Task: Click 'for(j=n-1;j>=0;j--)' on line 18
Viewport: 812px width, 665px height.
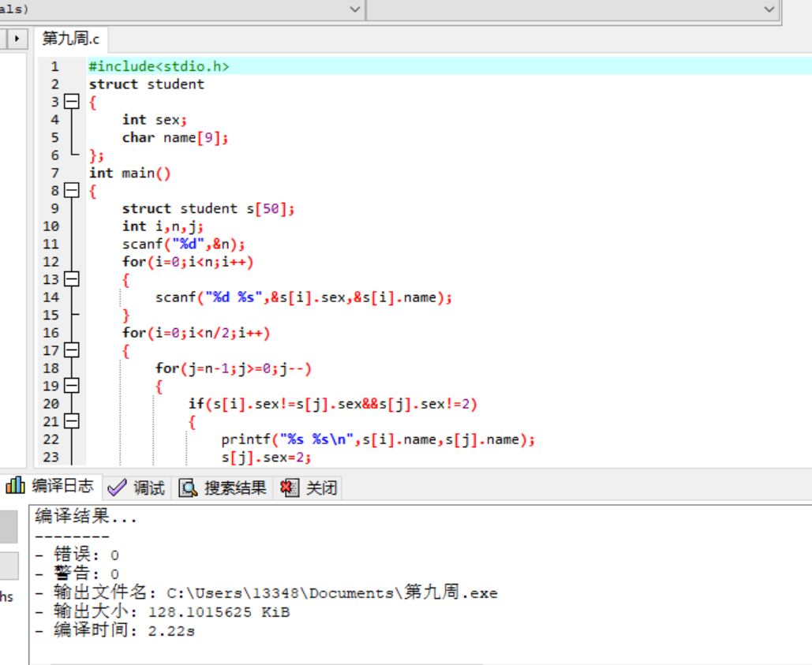Action: click(233, 368)
